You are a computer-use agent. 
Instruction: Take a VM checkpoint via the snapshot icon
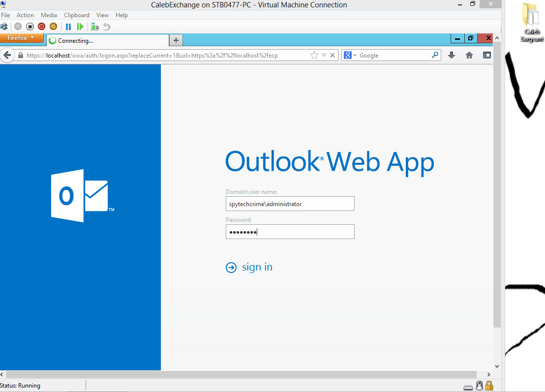(95, 27)
